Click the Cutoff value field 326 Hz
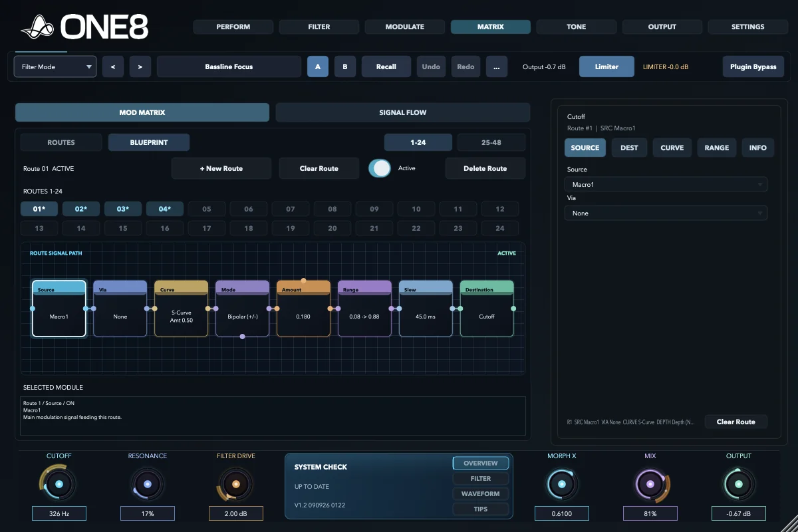This screenshot has width=798, height=532. (59, 513)
